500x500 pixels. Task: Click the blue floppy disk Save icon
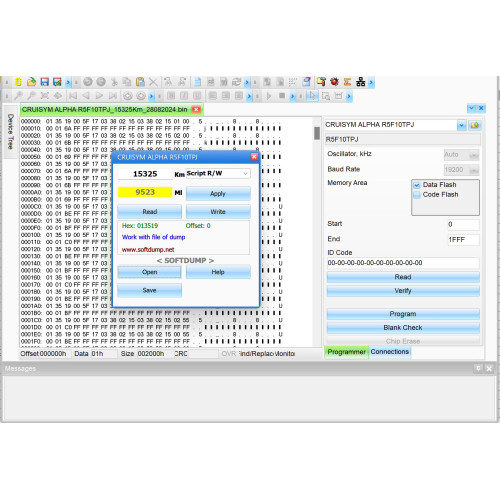point(44,82)
